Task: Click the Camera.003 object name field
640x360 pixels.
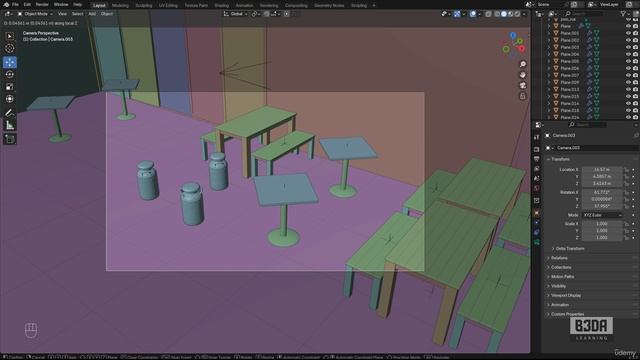Action: pyautogui.click(x=596, y=148)
